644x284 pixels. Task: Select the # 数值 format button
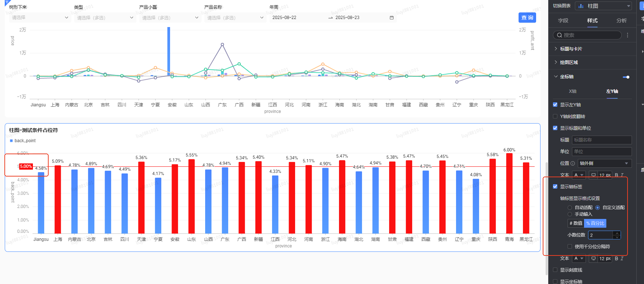(x=576, y=223)
